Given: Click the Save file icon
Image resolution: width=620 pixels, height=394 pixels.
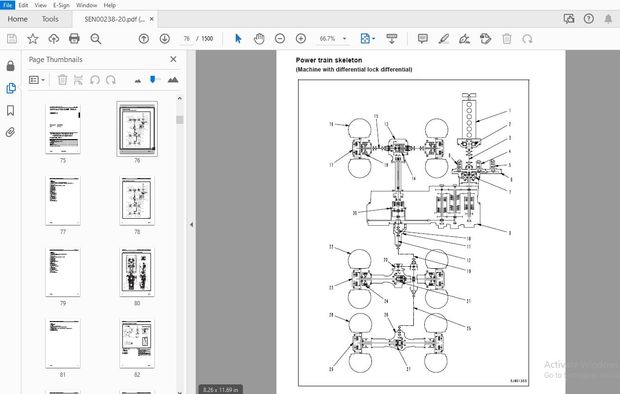Looking at the screenshot, I should (x=12, y=39).
